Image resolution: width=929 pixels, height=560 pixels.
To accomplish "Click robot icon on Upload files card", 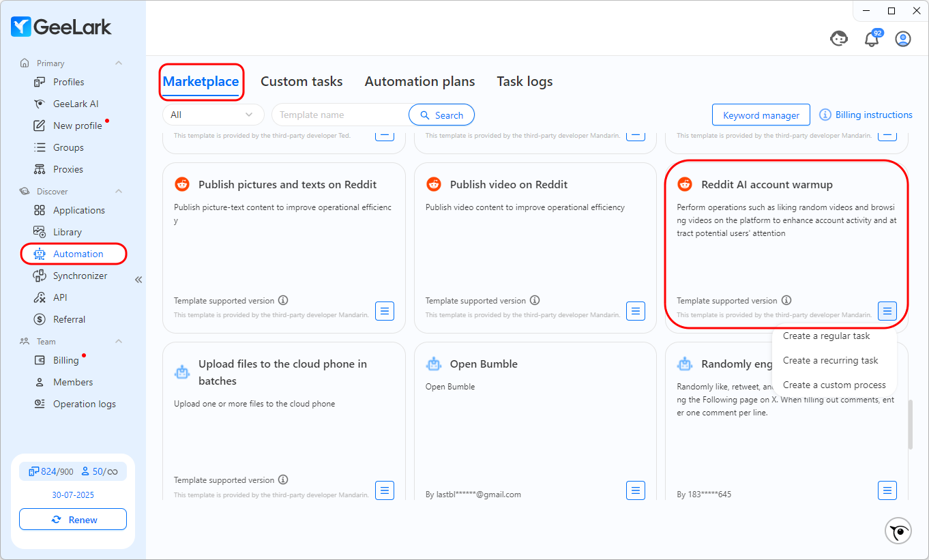I will pos(182,372).
